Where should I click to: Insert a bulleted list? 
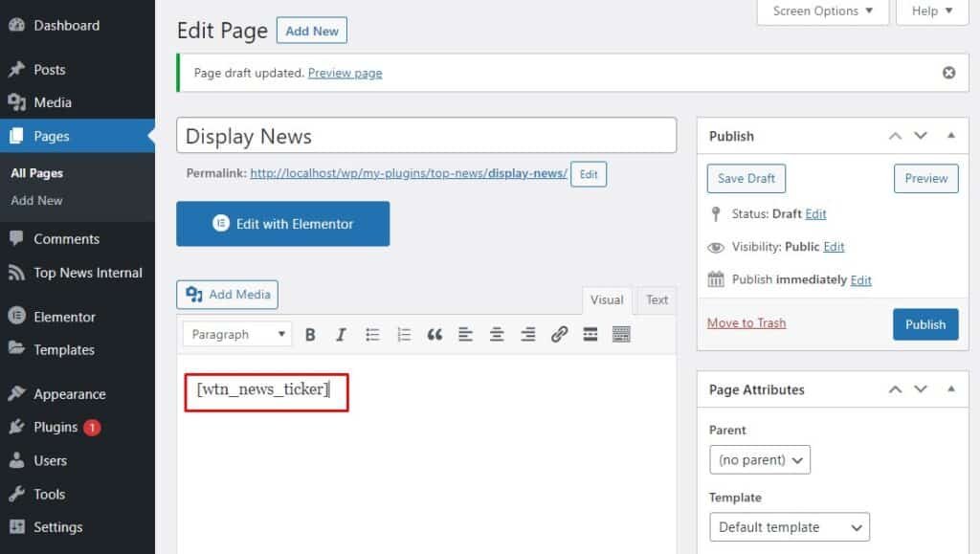coord(372,334)
